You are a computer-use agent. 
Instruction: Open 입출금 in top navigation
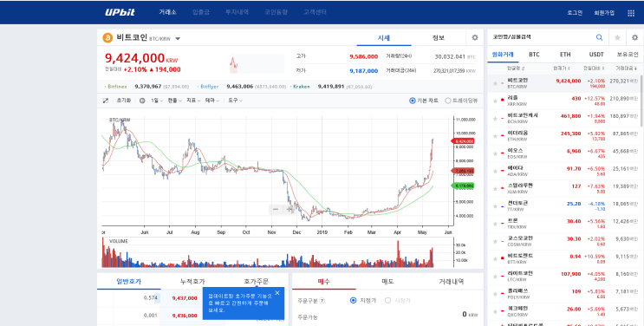tap(201, 12)
